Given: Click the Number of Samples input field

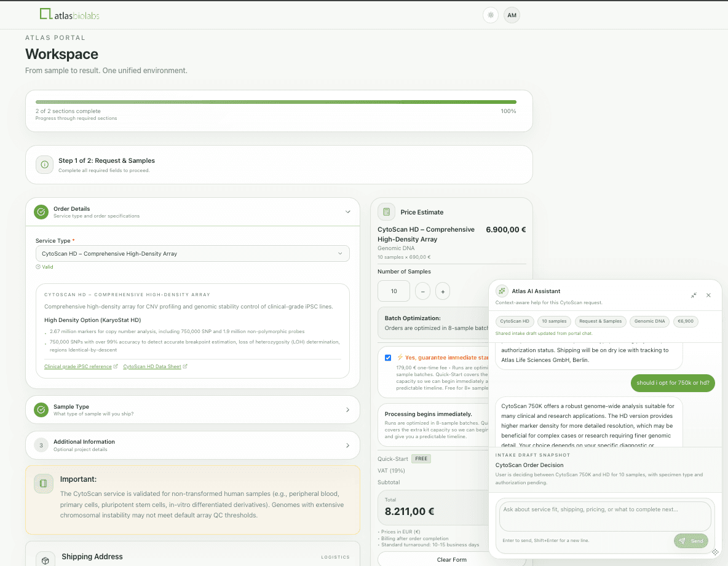Looking at the screenshot, I should [394, 291].
